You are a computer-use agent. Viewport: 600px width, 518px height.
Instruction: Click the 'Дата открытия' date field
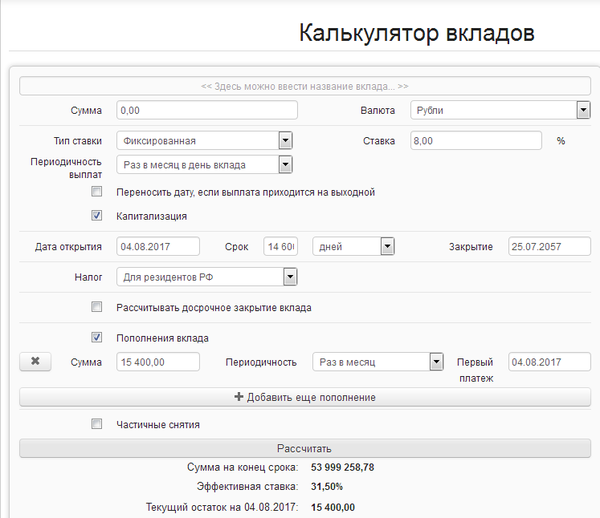click(158, 246)
